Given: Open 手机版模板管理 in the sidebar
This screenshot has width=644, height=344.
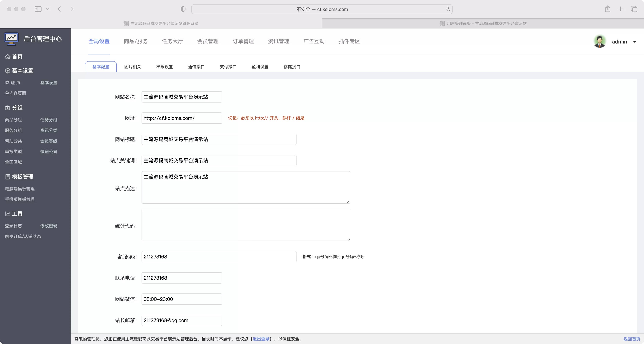Looking at the screenshot, I should (20, 199).
